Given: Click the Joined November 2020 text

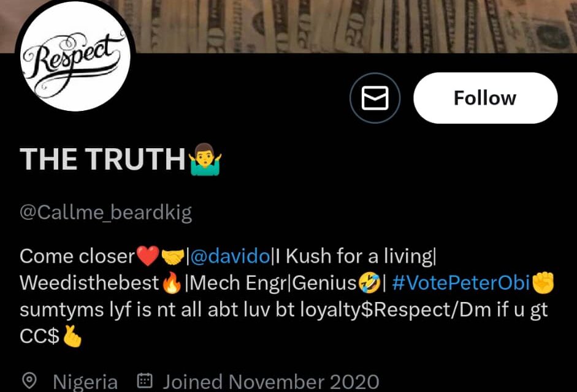Looking at the screenshot, I should tap(271, 382).
